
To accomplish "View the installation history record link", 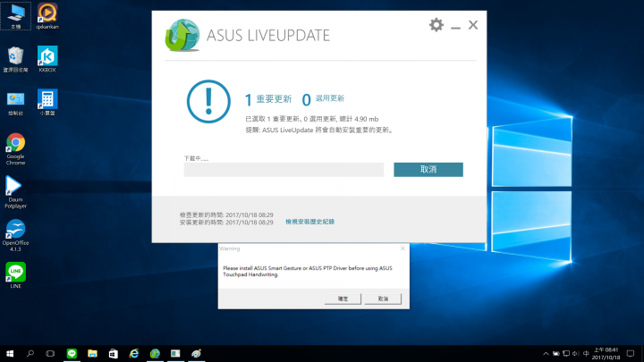I will click(309, 222).
